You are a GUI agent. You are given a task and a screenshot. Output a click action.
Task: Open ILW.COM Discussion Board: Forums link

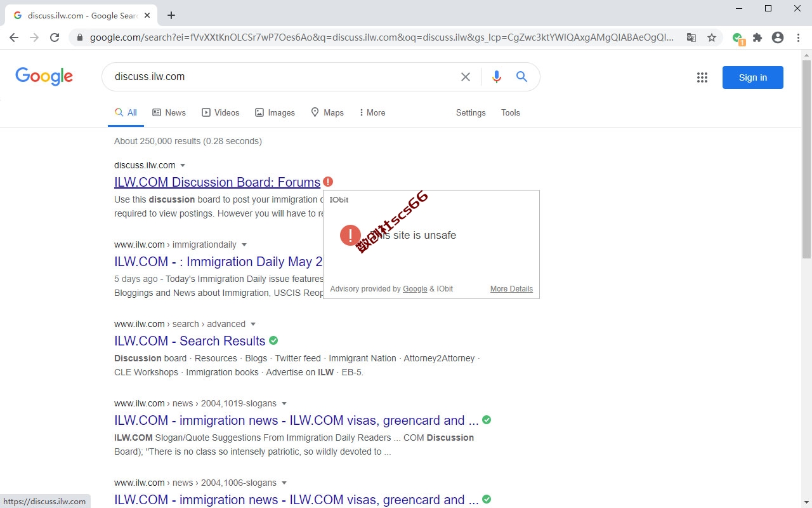[x=217, y=182]
